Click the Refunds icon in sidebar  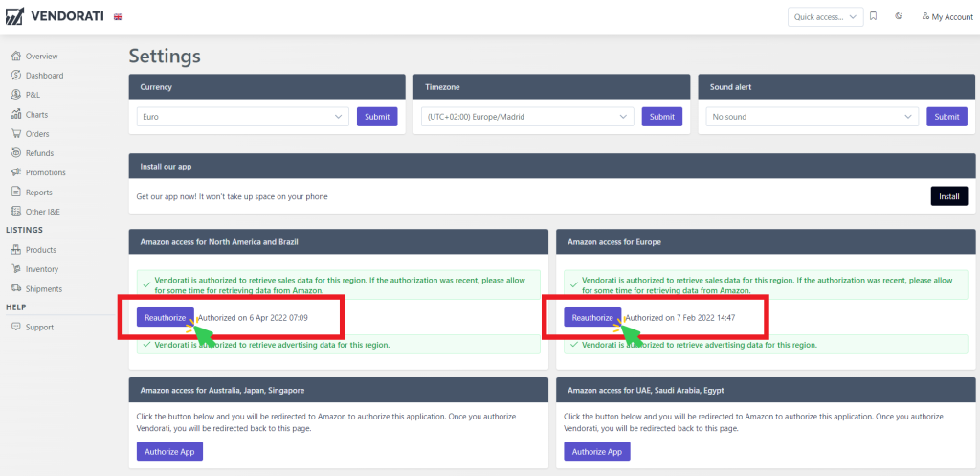tap(16, 153)
